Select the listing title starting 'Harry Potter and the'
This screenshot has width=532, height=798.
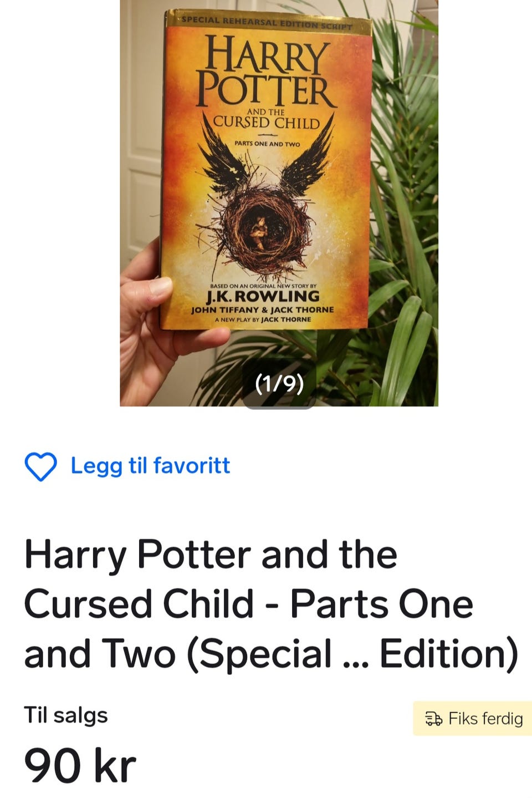click(x=271, y=604)
